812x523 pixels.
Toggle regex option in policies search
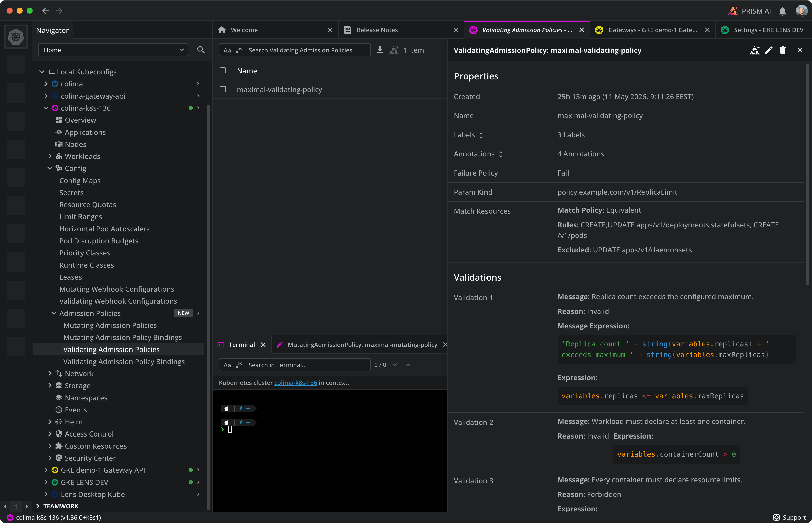click(239, 50)
